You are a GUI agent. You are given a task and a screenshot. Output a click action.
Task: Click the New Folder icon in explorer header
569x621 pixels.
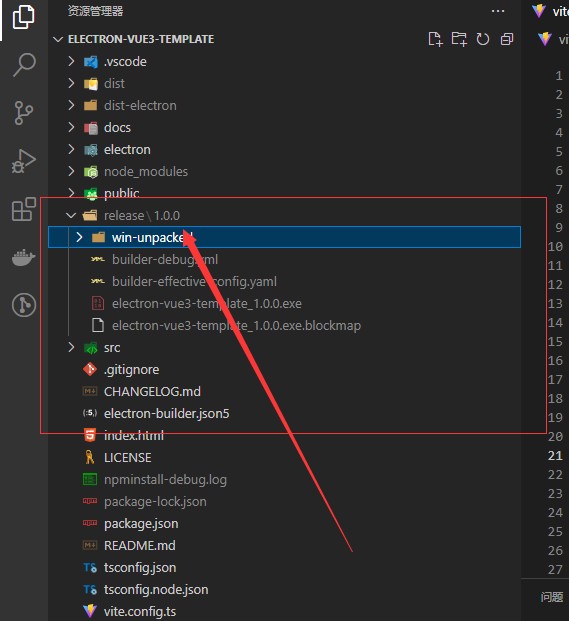click(459, 39)
